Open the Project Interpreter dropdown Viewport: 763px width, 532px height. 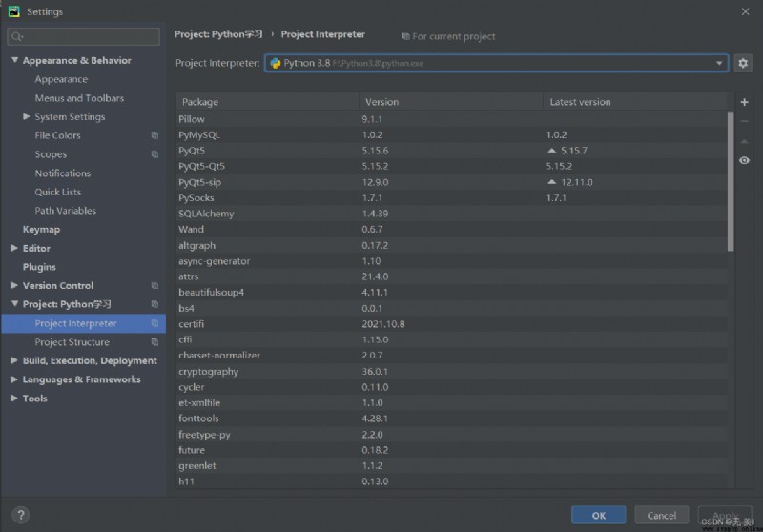point(719,63)
